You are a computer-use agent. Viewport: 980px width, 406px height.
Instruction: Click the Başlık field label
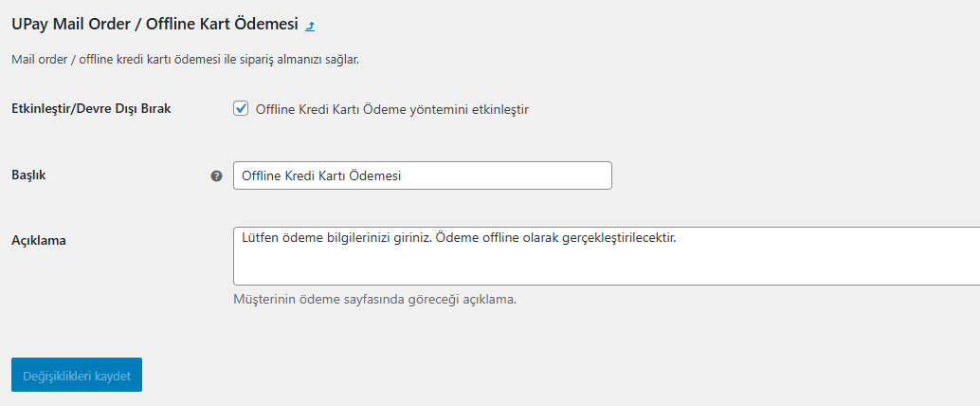28,175
